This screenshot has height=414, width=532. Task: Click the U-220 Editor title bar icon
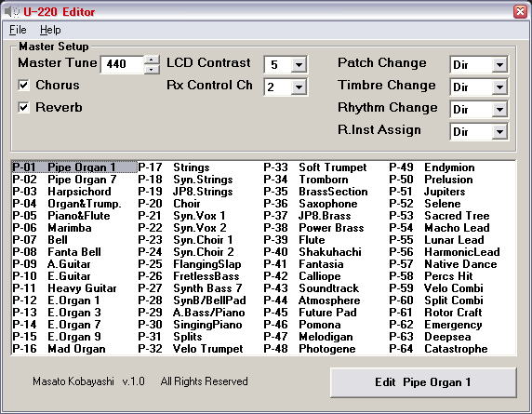[x=11, y=11]
